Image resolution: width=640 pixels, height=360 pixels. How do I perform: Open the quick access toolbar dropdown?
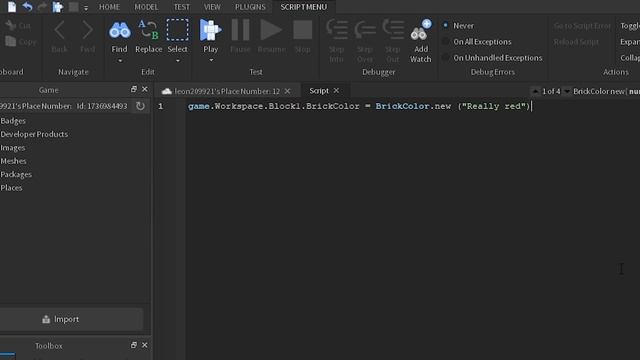tap(86, 7)
